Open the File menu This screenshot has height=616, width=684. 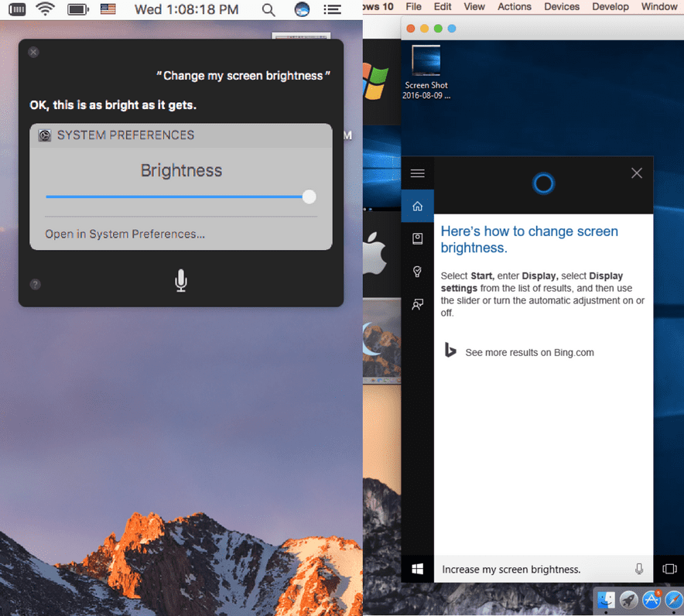point(413,7)
